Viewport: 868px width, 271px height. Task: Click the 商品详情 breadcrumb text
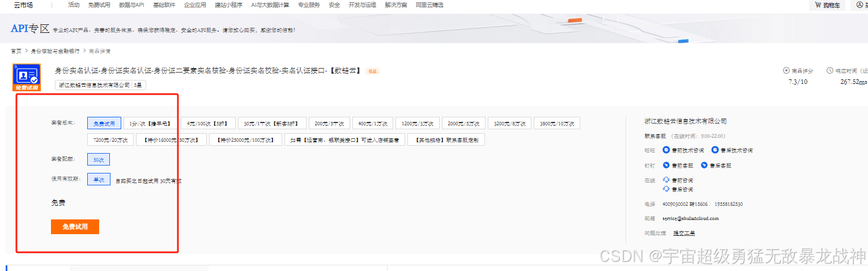click(99, 51)
